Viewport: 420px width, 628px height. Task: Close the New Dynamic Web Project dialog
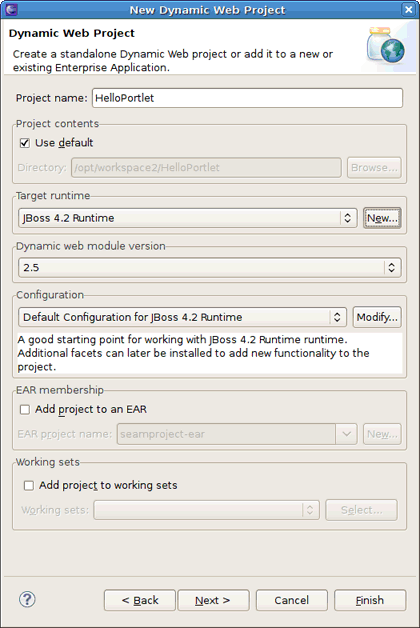click(408, 10)
